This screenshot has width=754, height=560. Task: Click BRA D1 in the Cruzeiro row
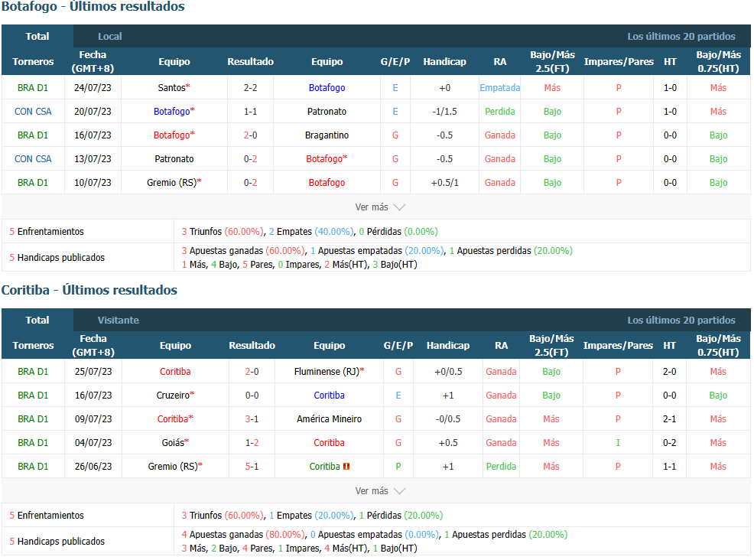click(33, 396)
